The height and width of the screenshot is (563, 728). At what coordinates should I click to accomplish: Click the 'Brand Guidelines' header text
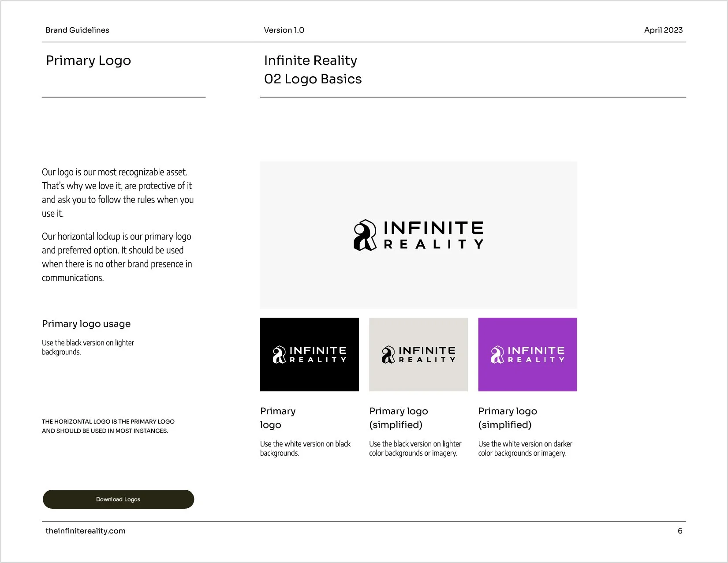78,30
